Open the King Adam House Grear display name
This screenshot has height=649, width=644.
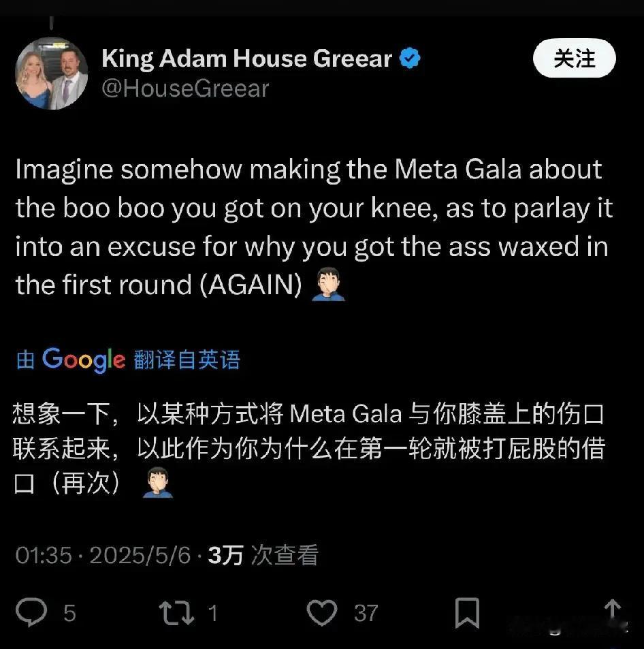246,58
